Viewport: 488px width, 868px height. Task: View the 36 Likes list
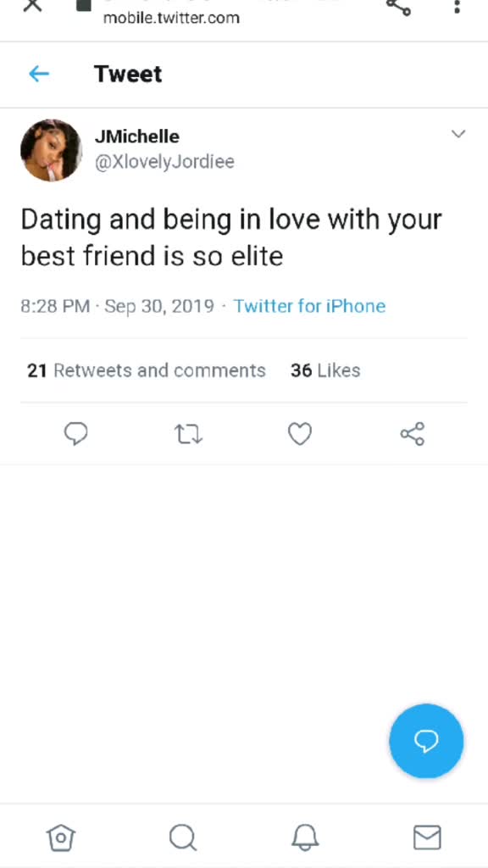pos(325,370)
